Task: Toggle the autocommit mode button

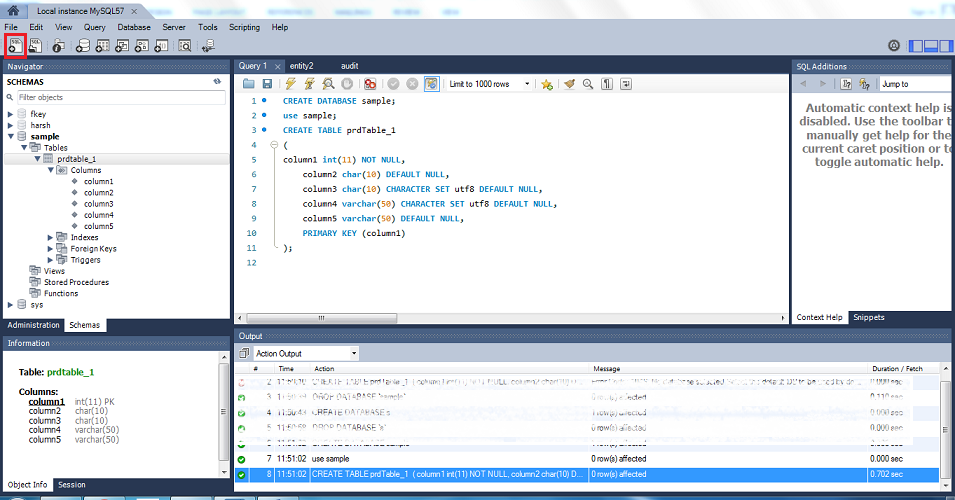Action: pos(431,84)
